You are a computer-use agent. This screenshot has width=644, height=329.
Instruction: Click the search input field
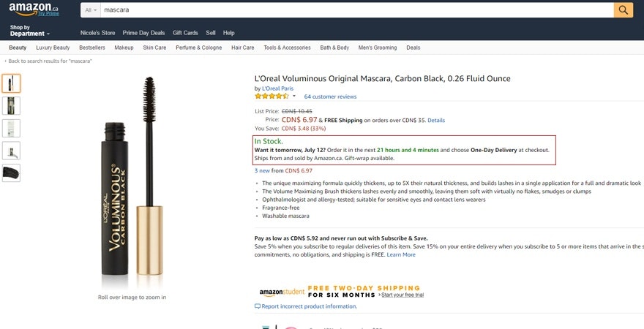356,10
